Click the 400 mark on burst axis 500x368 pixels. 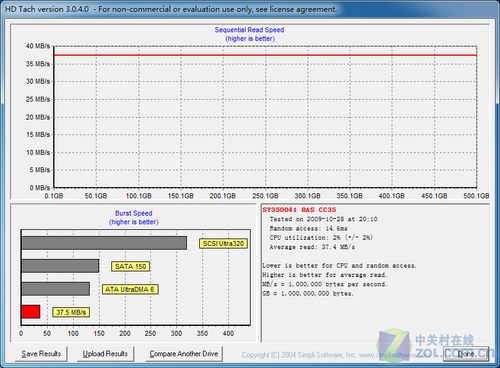coord(228,333)
